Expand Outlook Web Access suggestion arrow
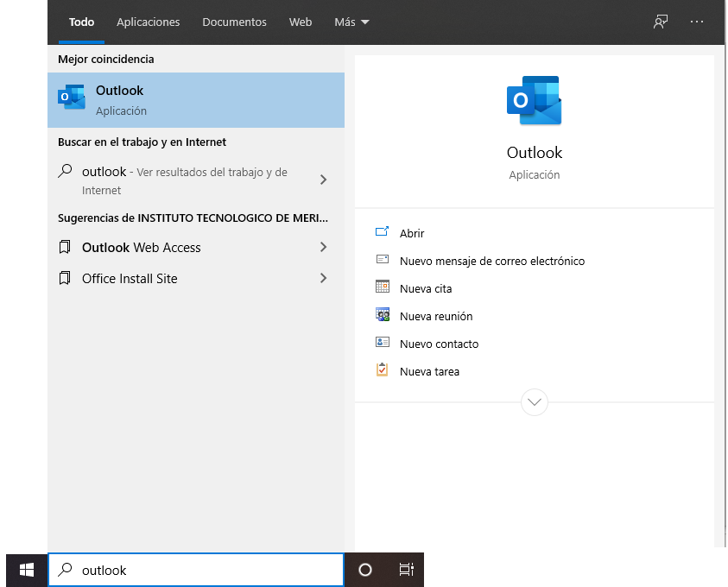The width and height of the screenshot is (728, 587). point(324,247)
